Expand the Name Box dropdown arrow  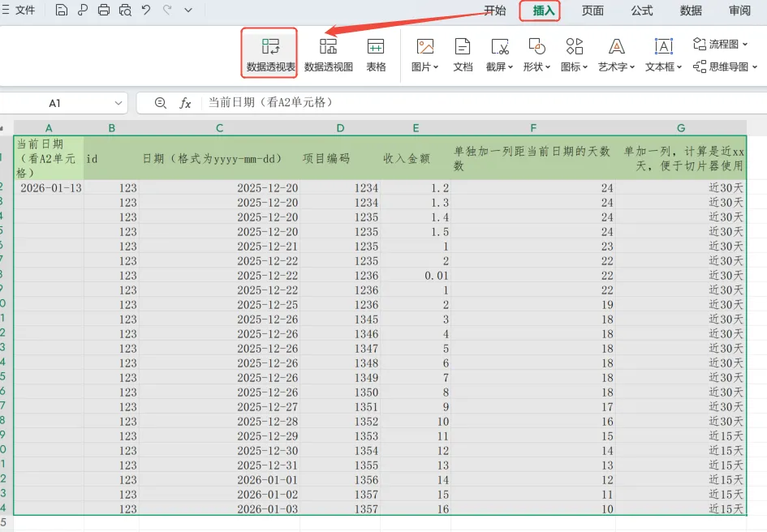click(x=118, y=103)
